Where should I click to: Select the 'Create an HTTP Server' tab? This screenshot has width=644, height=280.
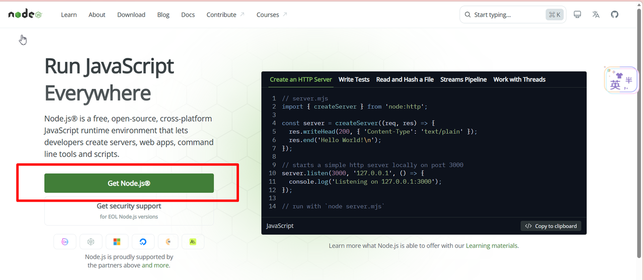coord(301,79)
